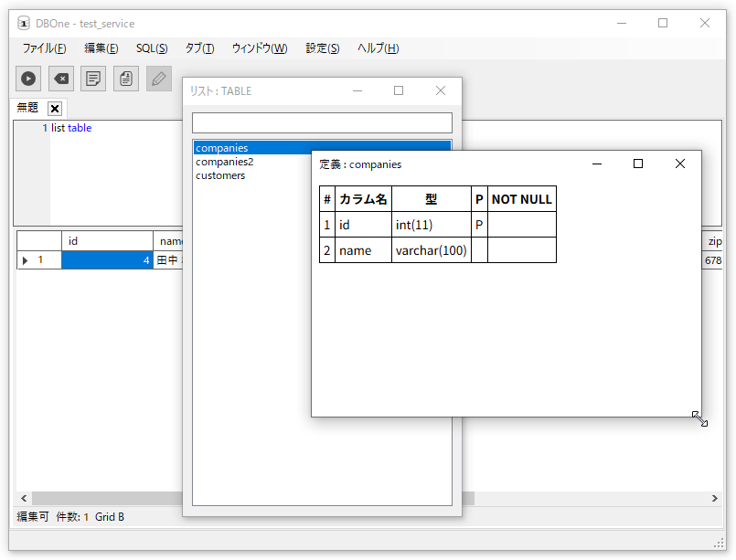Maximize the 定義 : companies window
The width and height of the screenshot is (736, 560).
point(638,164)
